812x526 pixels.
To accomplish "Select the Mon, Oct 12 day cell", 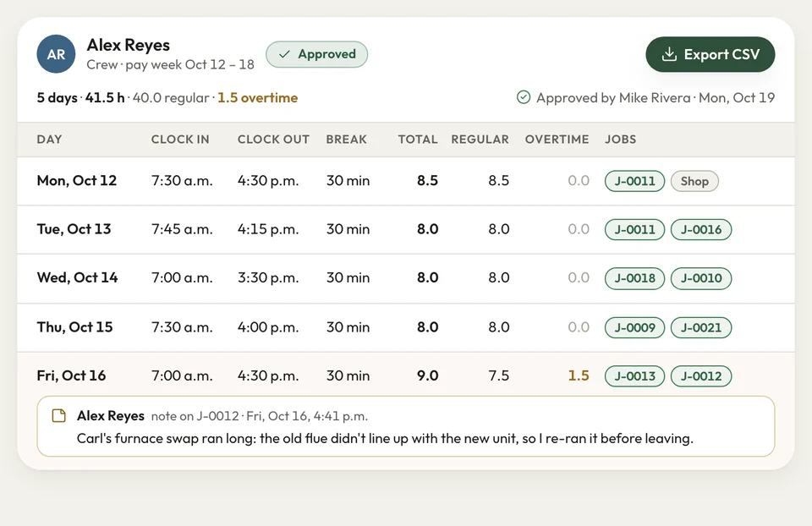I will pyautogui.click(x=77, y=180).
